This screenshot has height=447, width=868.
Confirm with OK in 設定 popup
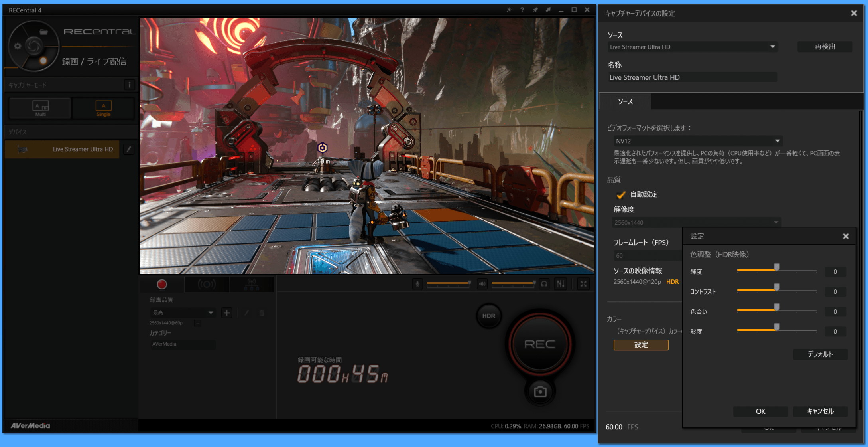click(x=760, y=411)
